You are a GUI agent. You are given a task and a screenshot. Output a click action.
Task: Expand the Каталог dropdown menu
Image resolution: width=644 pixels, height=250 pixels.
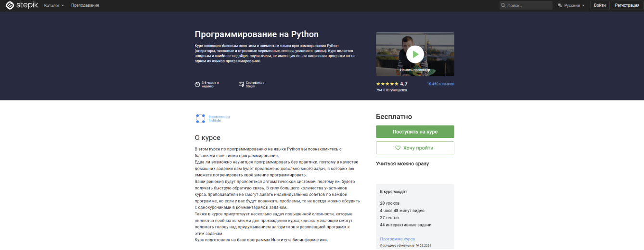pyautogui.click(x=54, y=5)
